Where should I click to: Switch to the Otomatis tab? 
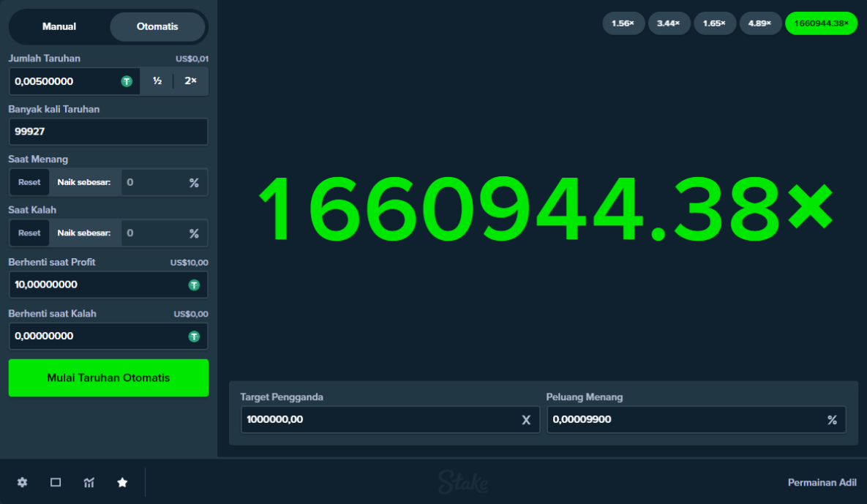click(x=157, y=26)
